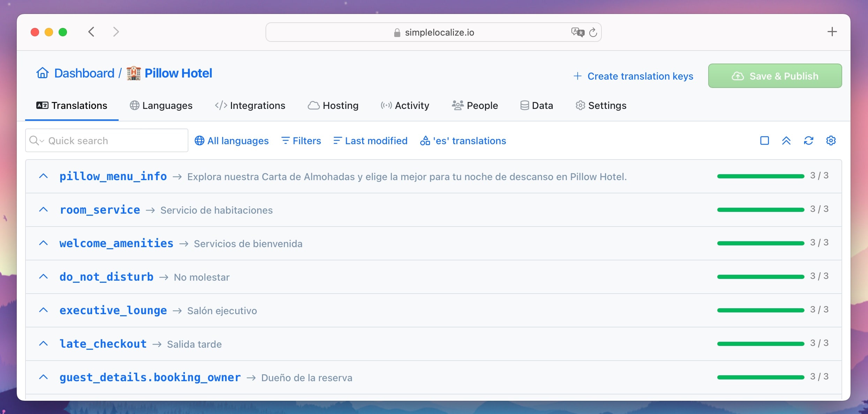Open the Activity tab
Viewport: 868px width, 414px height.
405,105
